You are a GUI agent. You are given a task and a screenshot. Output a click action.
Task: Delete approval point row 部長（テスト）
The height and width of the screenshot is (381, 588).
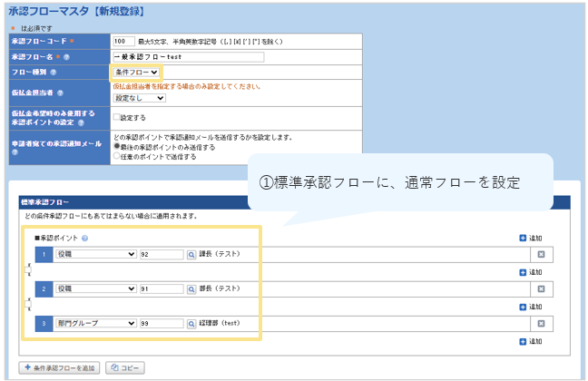[x=541, y=289]
